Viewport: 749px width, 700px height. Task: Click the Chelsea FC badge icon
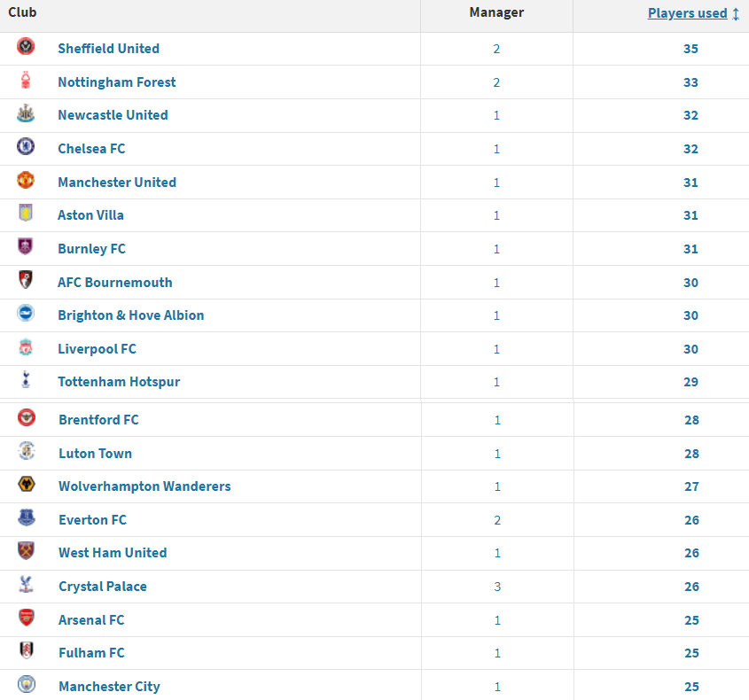click(x=26, y=147)
